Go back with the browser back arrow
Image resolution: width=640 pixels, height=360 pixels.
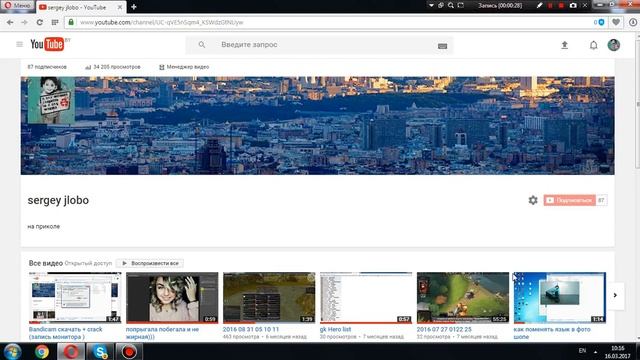(x=10, y=22)
